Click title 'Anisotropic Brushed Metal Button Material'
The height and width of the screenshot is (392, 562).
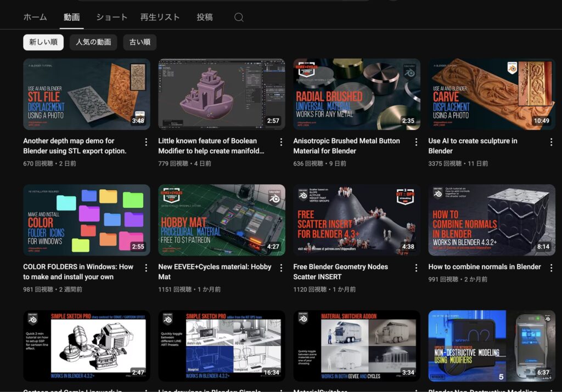click(347, 146)
